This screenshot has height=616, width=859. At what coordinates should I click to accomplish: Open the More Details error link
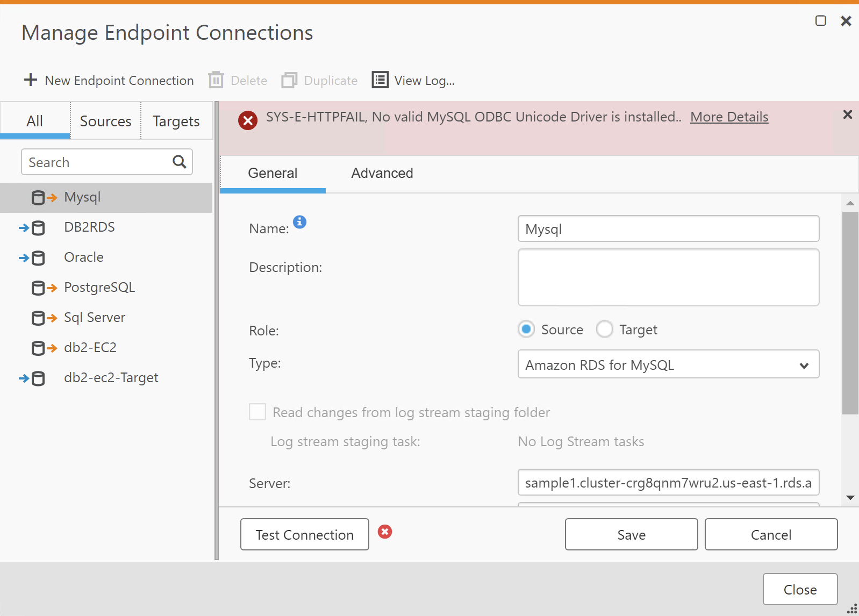pos(729,117)
